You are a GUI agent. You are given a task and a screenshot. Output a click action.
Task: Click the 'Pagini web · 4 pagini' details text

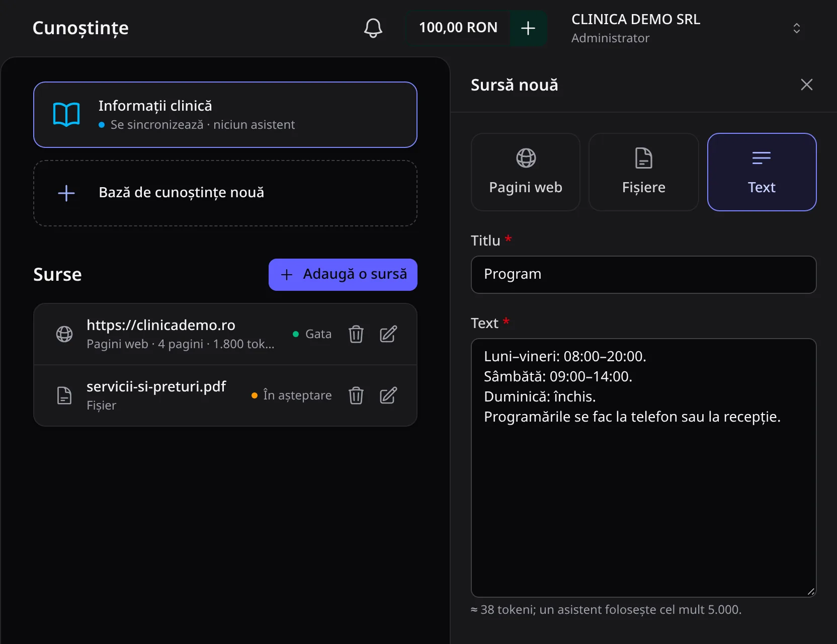tap(181, 344)
